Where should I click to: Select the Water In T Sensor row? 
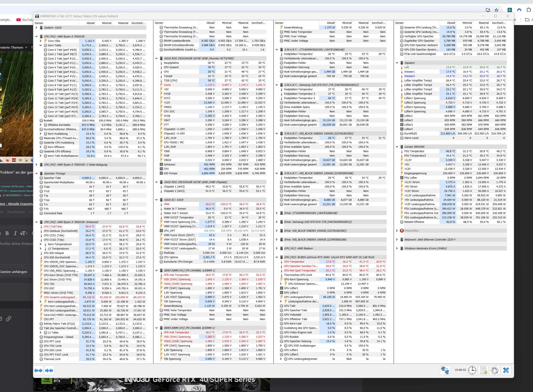(x=213, y=209)
